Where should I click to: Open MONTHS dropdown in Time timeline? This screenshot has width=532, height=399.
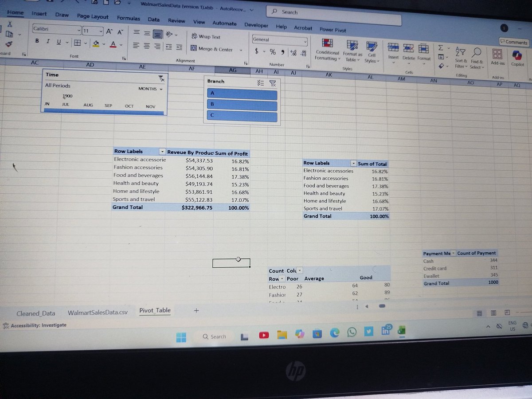click(x=150, y=89)
